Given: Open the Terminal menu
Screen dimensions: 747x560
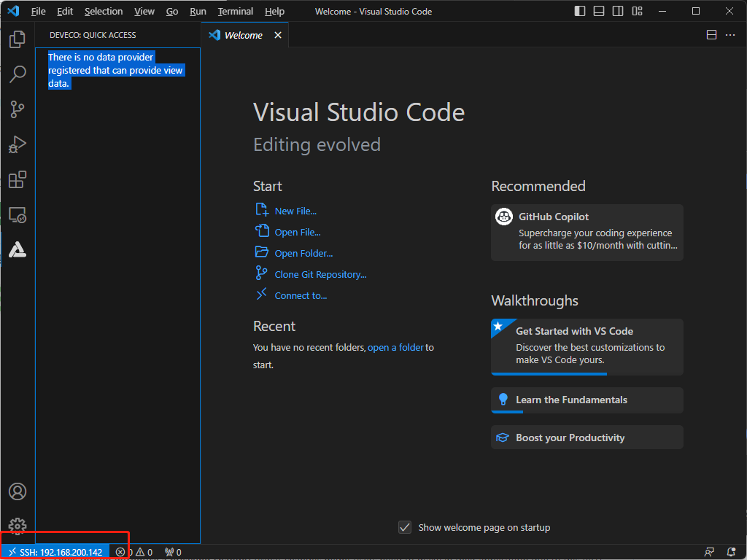Looking at the screenshot, I should click(236, 12).
